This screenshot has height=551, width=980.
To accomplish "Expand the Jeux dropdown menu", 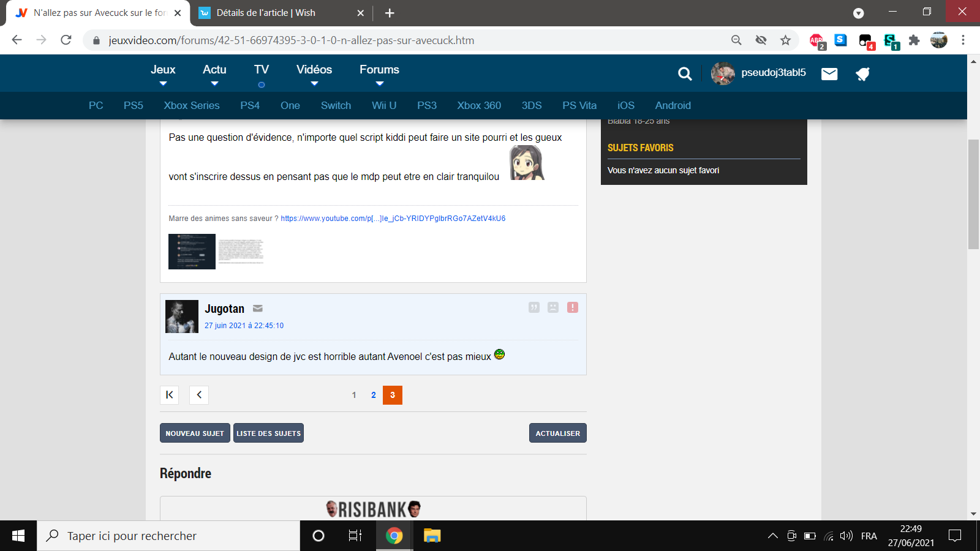I will [x=163, y=73].
